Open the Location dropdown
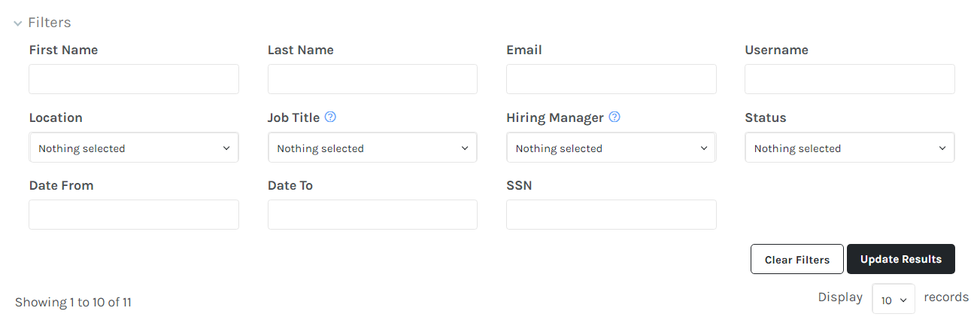 [x=134, y=148]
